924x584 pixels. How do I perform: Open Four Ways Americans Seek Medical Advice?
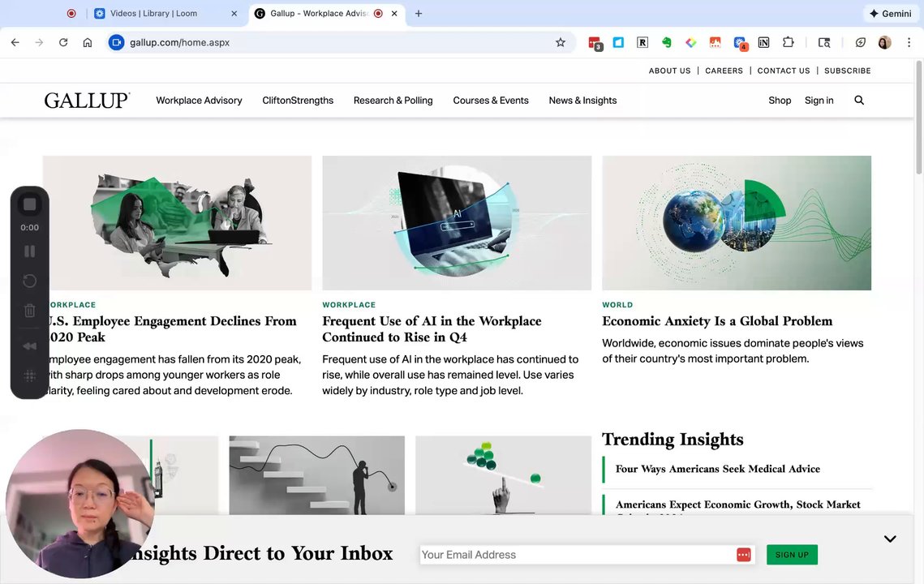pos(718,469)
